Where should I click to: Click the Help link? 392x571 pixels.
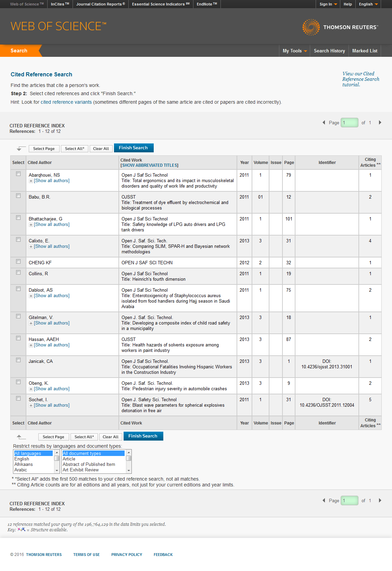click(x=347, y=4)
